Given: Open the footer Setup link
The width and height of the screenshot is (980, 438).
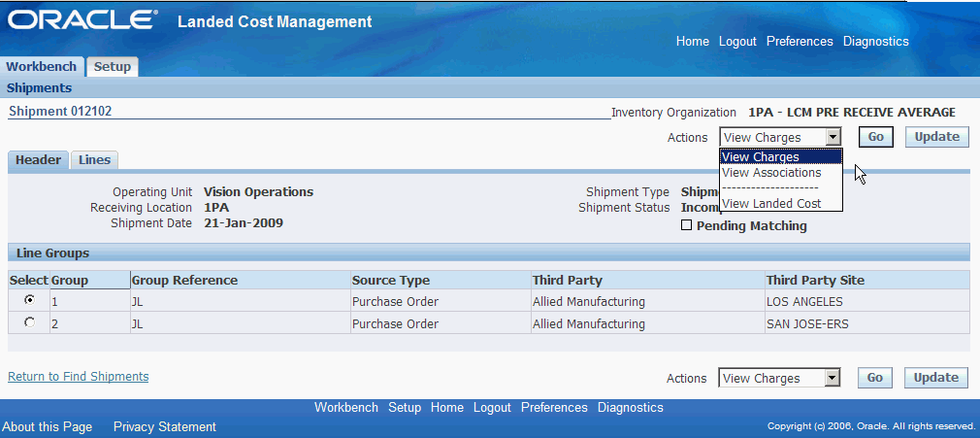Looking at the screenshot, I should pos(405,407).
